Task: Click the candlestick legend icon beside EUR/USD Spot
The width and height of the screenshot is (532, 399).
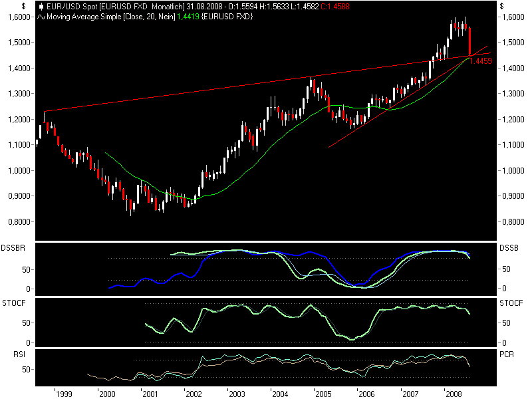Action: tap(41, 7)
